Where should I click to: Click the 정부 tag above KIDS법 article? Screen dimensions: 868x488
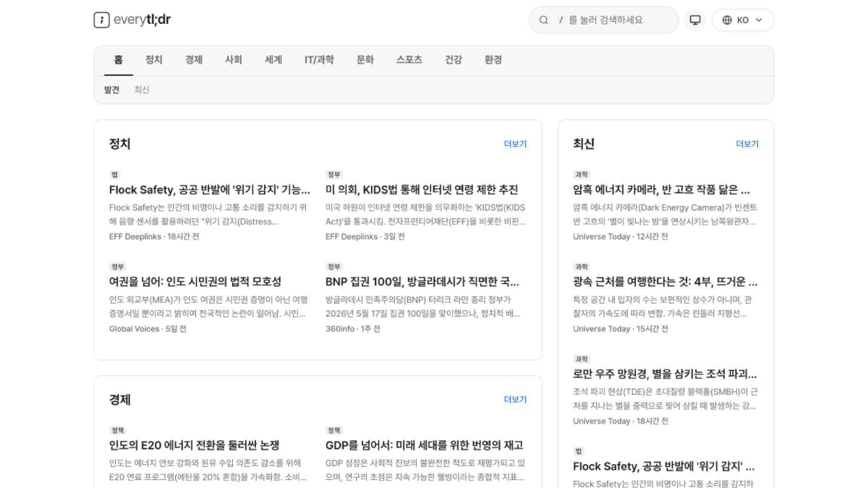click(333, 175)
